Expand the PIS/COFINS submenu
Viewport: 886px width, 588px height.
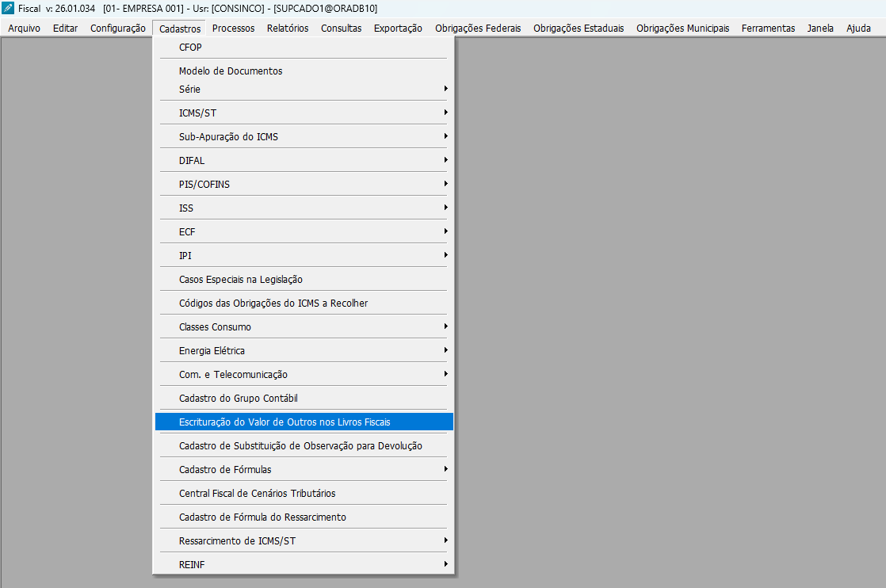[x=304, y=184]
